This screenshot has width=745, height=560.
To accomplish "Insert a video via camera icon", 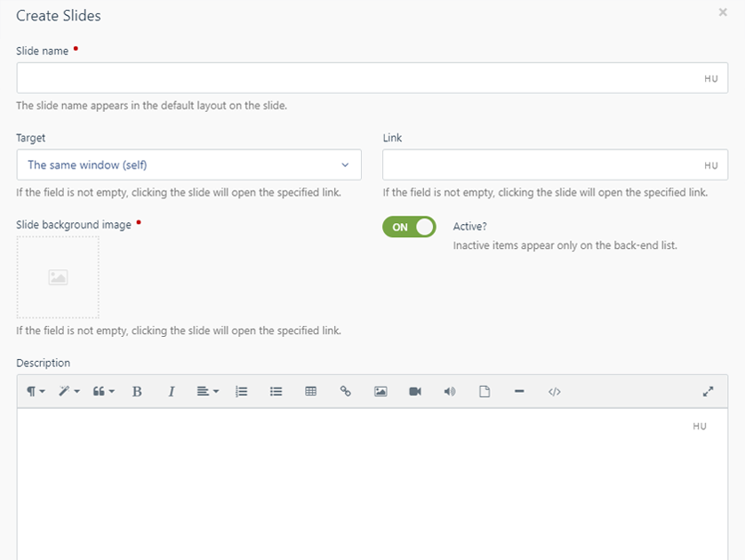I will (x=415, y=391).
